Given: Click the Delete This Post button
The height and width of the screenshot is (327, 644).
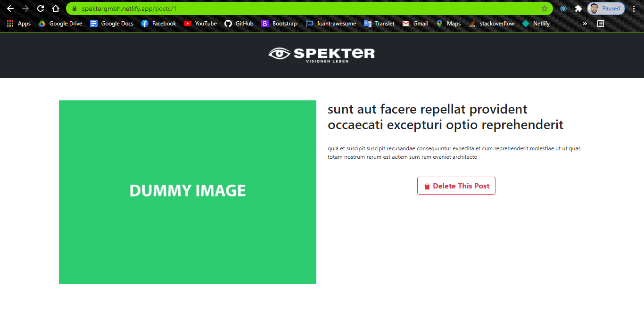Looking at the screenshot, I should click(x=456, y=186).
